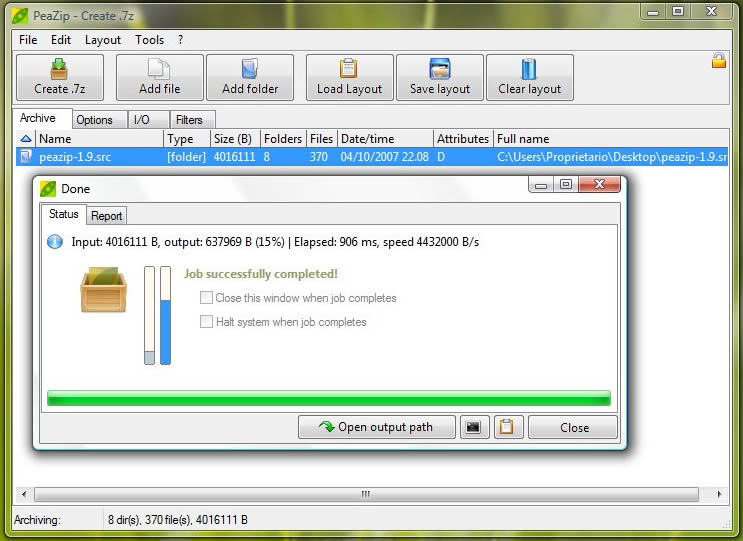
Task: Click the Close button in Done dialog
Action: pos(573,427)
